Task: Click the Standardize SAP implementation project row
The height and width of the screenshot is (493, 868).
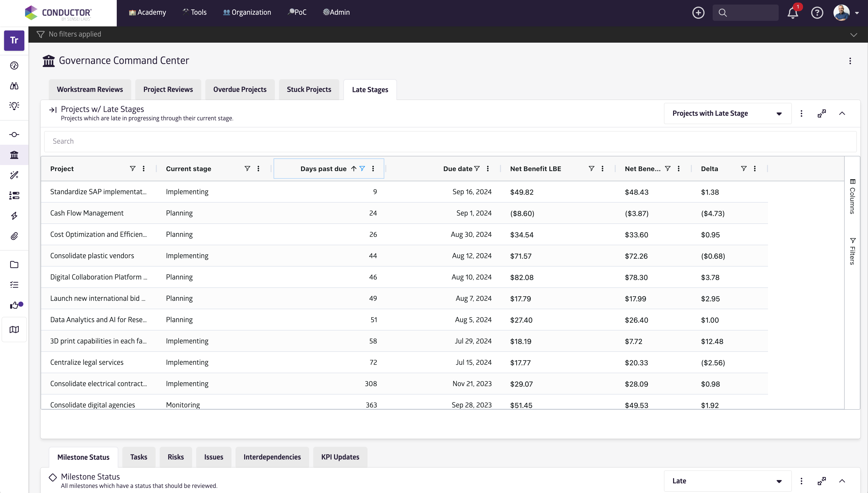Action: coord(98,192)
